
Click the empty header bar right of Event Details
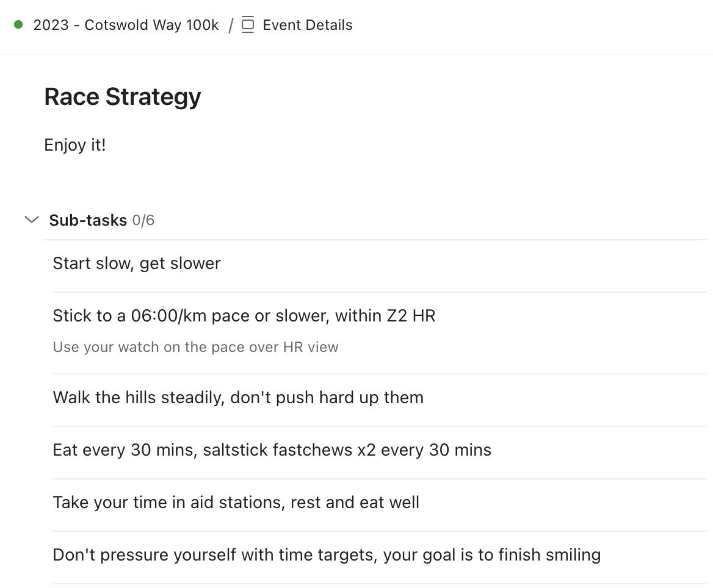point(532,26)
